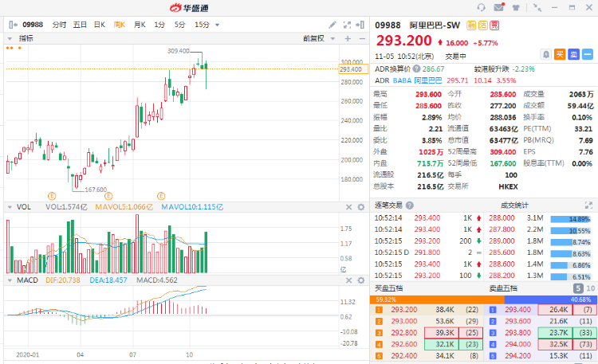Switch to 1分 one-minute chart
This screenshot has width=598, height=364.
point(159,25)
